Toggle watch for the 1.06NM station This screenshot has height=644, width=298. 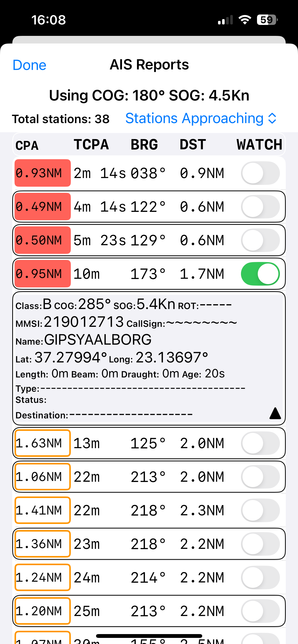coord(260,477)
